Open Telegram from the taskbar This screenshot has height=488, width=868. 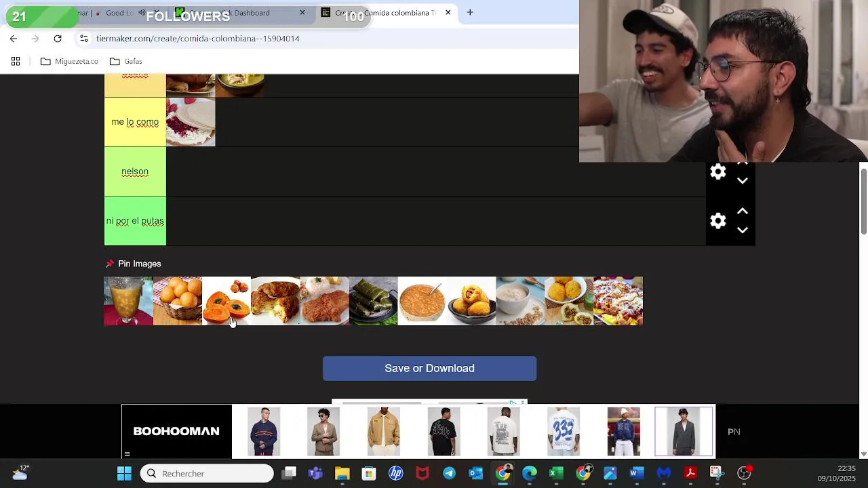[x=449, y=473]
